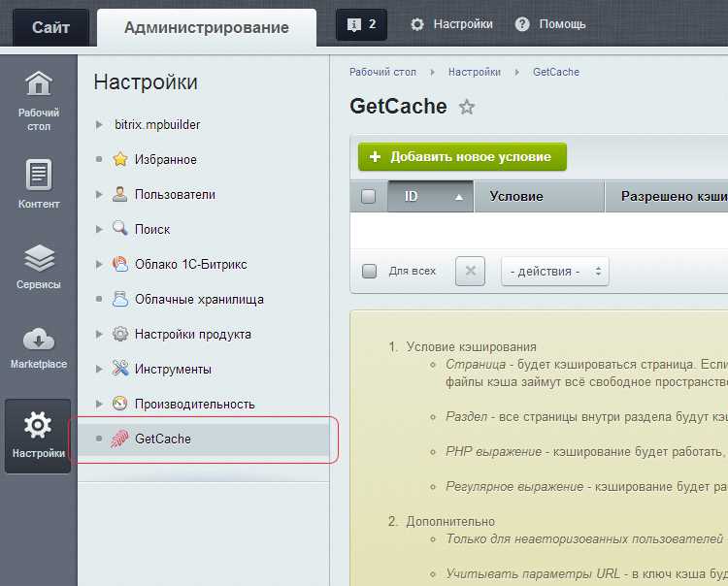Image resolution: width=728 pixels, height=586 pixels.
Task: Click the bitrix.mpbuilder menu label
Action: [157, 125]
